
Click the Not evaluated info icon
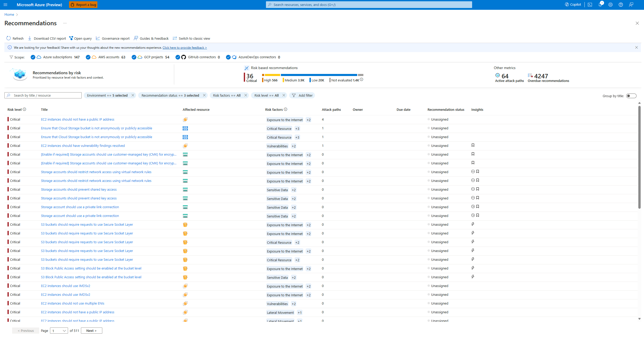[x=362, y=80]
